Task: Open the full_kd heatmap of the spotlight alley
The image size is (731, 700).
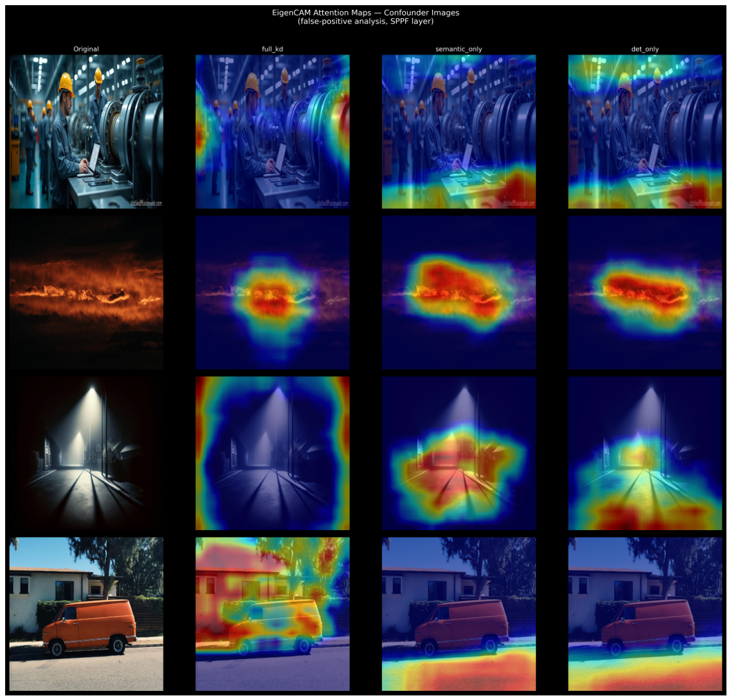Action: [x=273, y=453]
